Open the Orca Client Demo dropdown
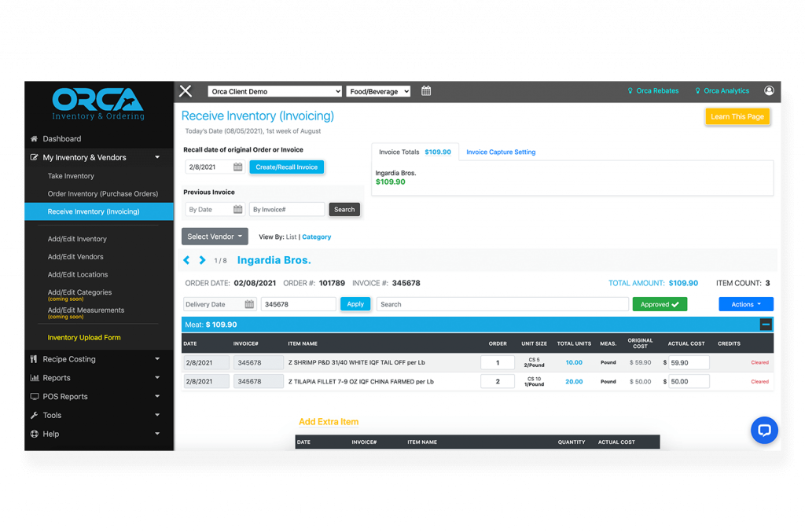 [x=274, y=90]
